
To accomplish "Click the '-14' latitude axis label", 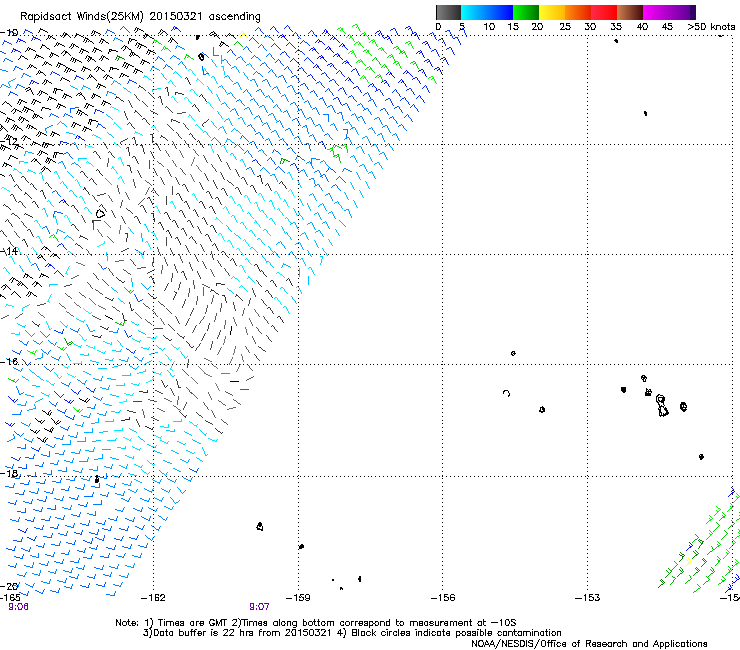I will click(x=9, y=251).
